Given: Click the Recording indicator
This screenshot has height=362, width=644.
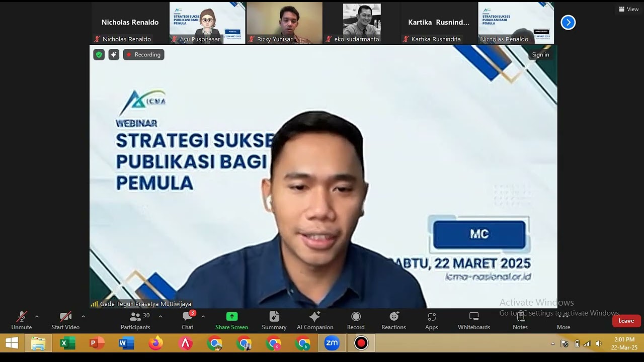Looking at the screenshot, I should coord(144,55).
